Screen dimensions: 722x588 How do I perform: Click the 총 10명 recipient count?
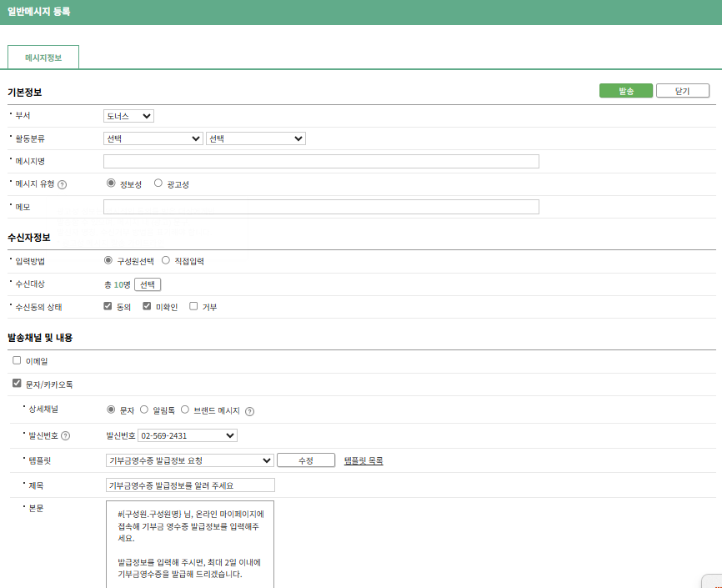click(118, 284)
